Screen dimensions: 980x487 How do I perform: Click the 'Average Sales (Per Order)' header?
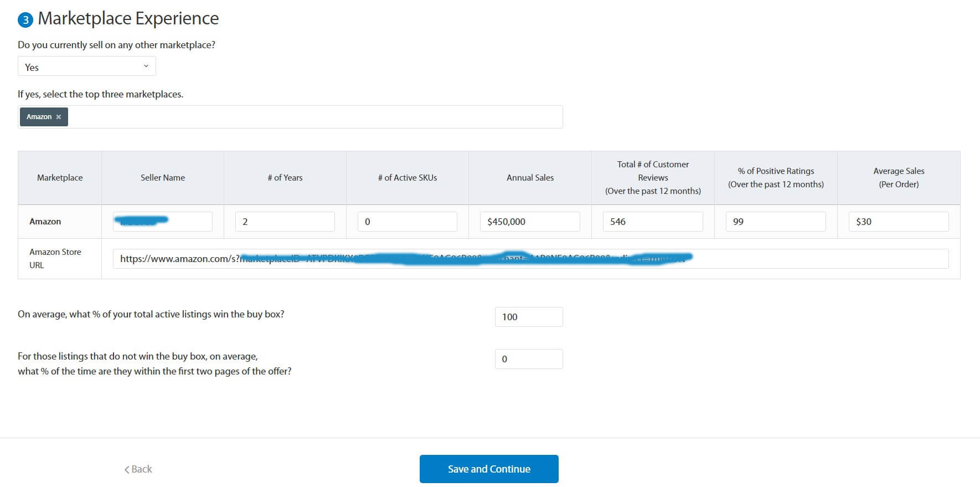[899, 178]
